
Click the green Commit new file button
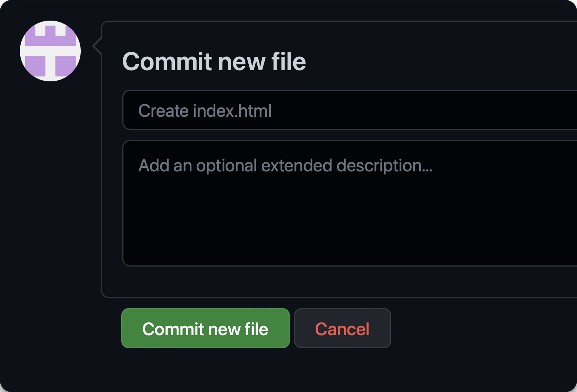tap(205, 328)
